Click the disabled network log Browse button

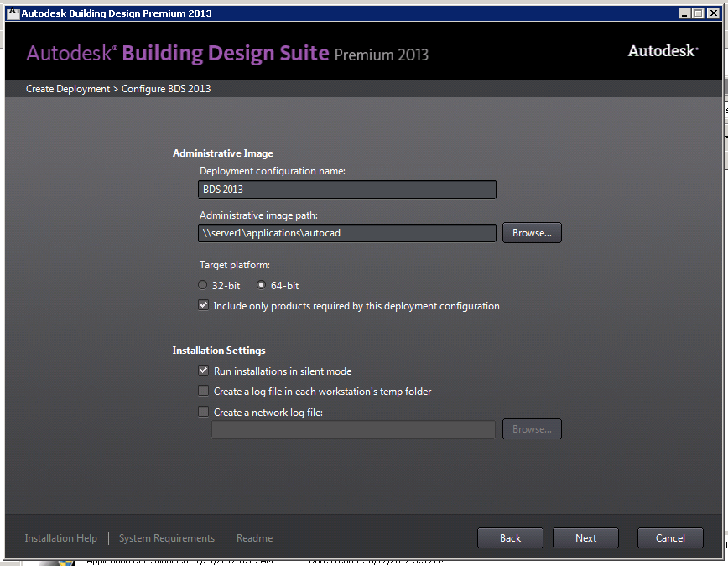tap(532, 429)
